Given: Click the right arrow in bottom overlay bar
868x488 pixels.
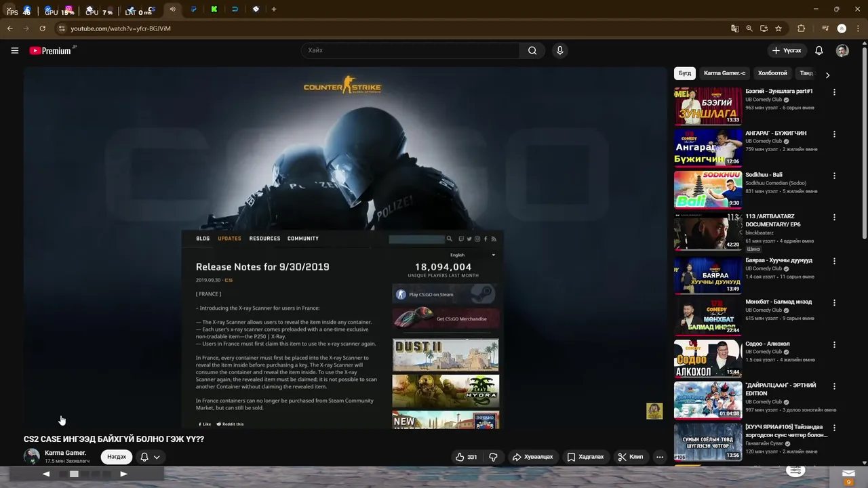Looking at the screenshot, I should coord(123,474).
